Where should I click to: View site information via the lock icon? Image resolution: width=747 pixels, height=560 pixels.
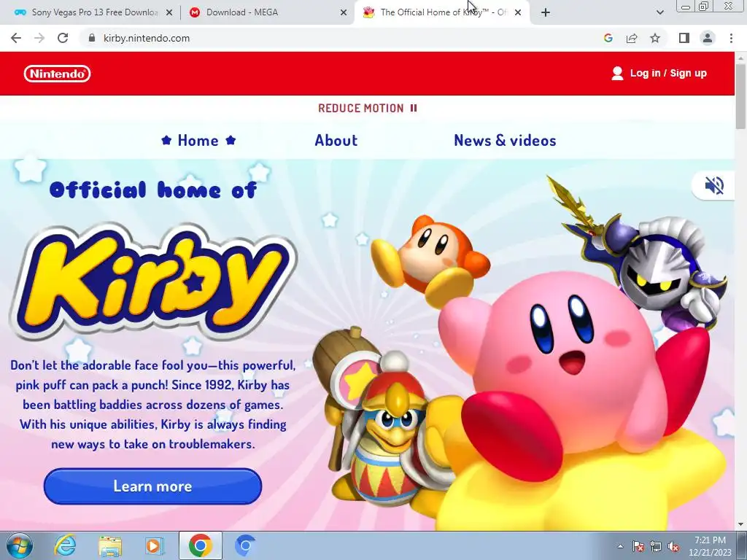[x=92, y=38]
